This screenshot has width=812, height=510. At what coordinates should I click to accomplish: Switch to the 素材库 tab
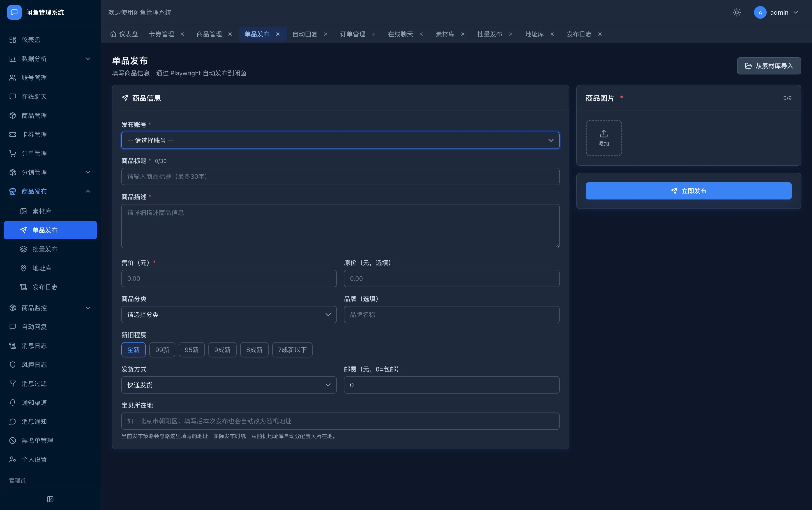445,34
